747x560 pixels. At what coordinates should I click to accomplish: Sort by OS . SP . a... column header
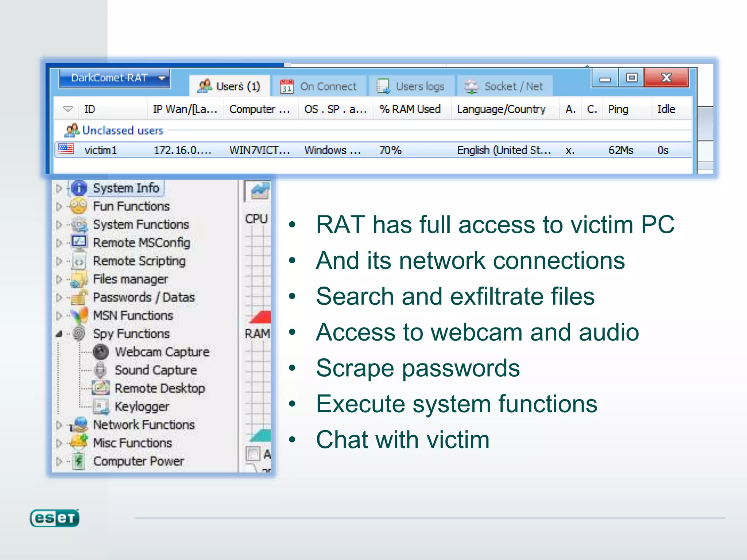tap(335, 109)
